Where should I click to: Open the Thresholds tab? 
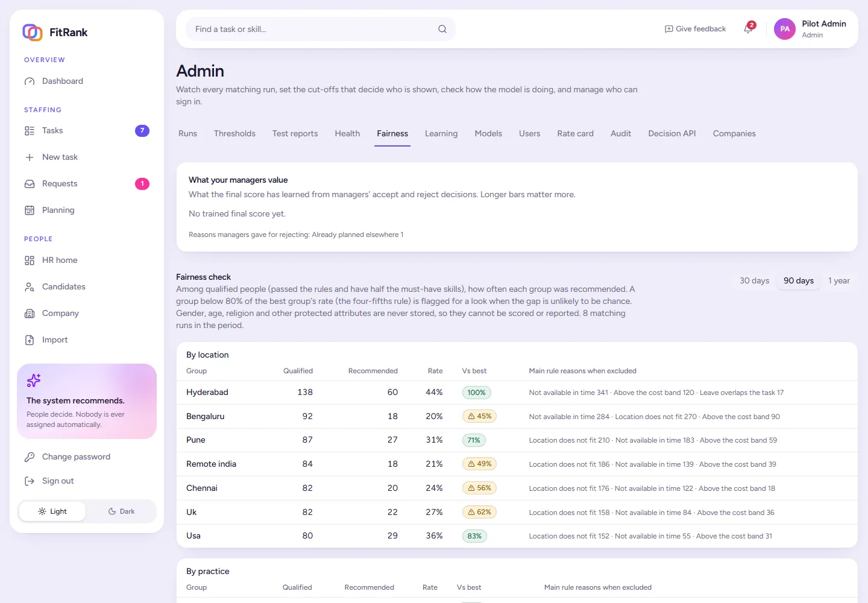tap(234, 134)
